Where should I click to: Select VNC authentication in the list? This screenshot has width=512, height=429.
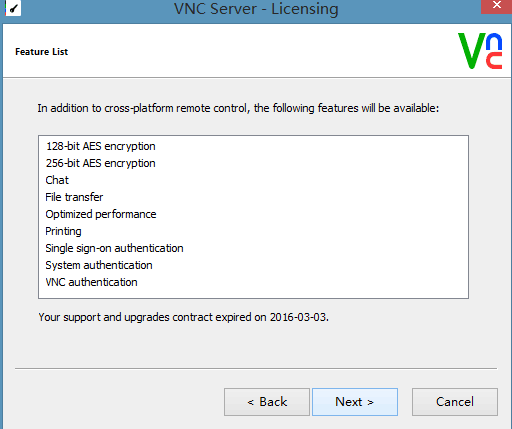pyautogui.click(x=91, y=282)
